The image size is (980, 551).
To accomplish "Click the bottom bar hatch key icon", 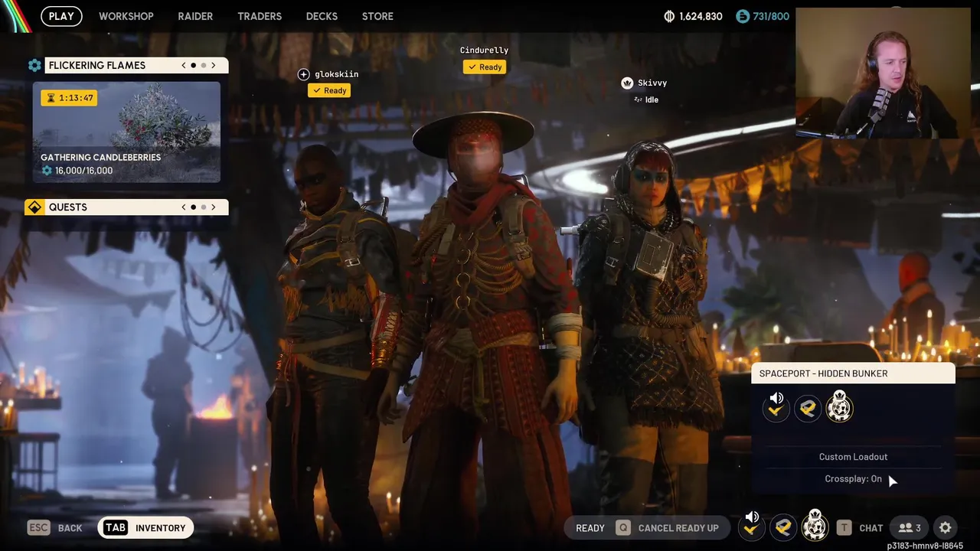I will [783, 527].
